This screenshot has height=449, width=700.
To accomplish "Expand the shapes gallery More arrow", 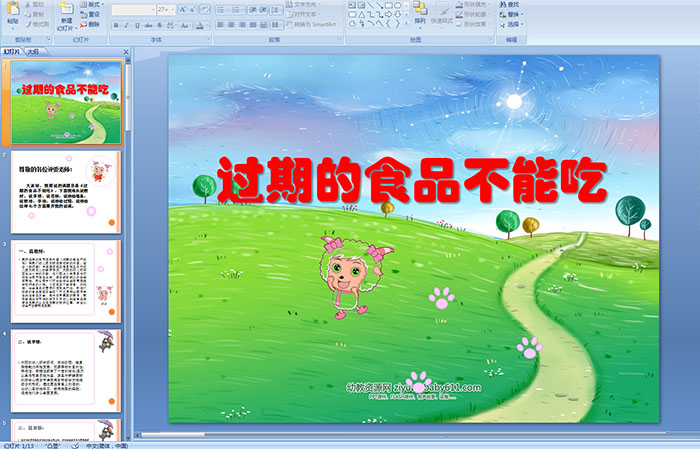I will coord(406,23).
